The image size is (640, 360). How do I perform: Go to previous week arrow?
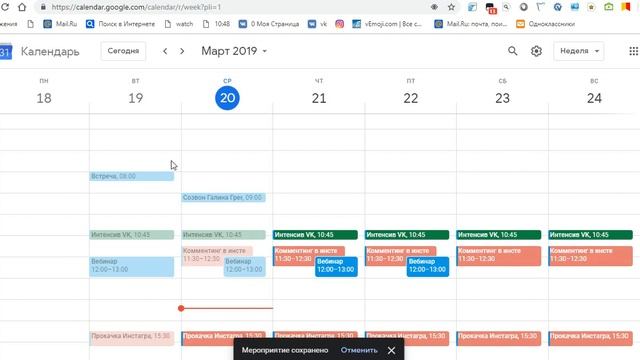(x=165, y=51)
